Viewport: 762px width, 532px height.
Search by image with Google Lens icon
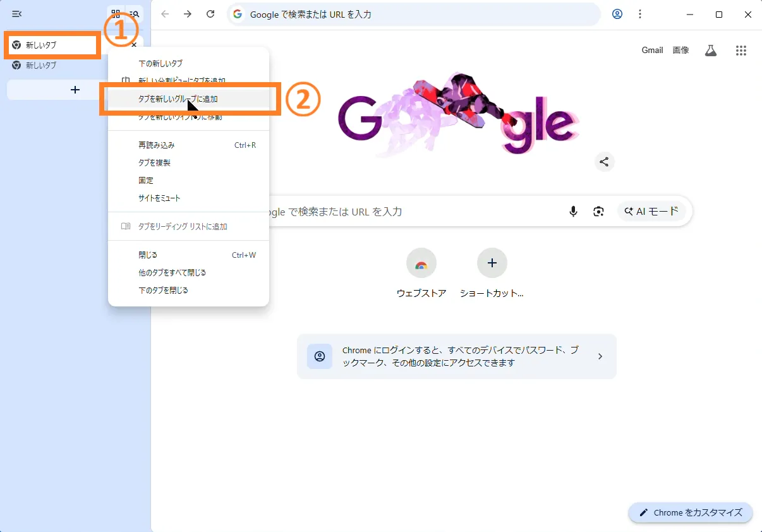[x=598, y=212]
